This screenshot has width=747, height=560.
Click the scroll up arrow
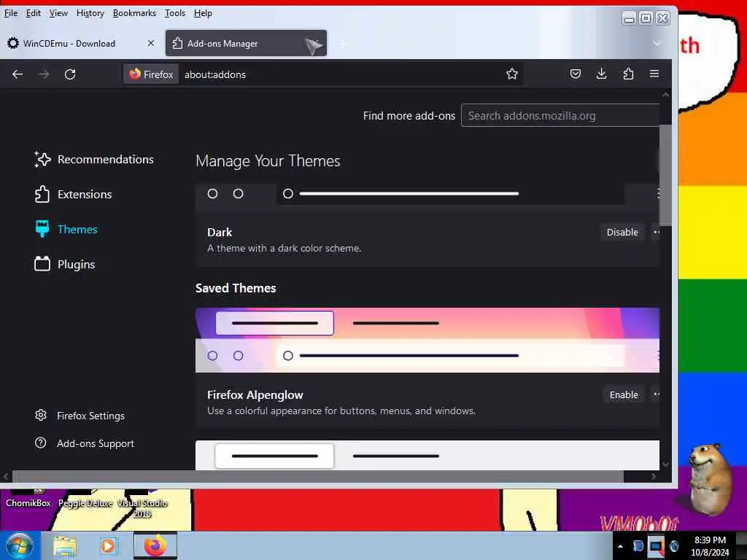pos(665,96)
